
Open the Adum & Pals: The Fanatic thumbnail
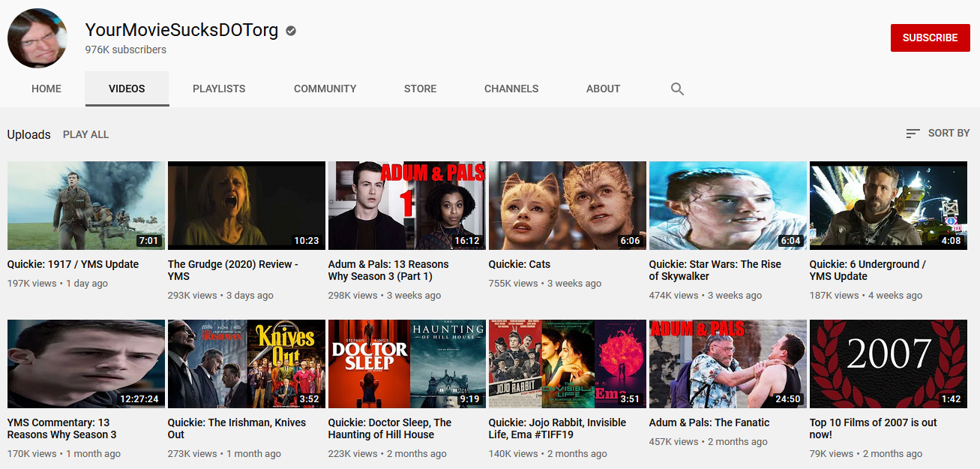coord(728,364)
